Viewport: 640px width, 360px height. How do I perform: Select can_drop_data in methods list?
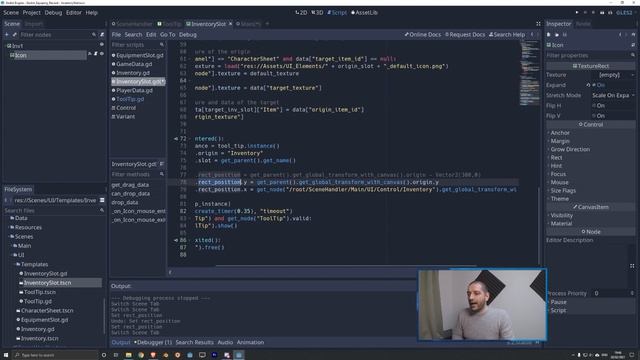tap(131, 193)
